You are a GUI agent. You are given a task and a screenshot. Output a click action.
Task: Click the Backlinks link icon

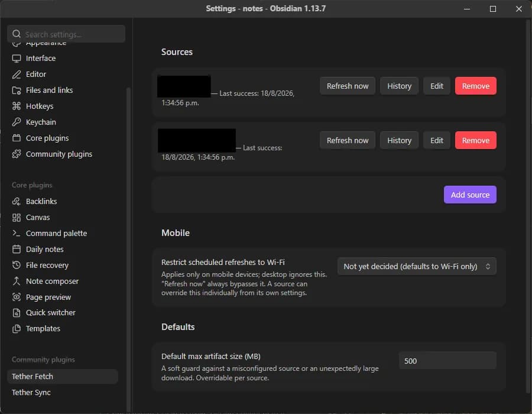(x=17, y=202)
